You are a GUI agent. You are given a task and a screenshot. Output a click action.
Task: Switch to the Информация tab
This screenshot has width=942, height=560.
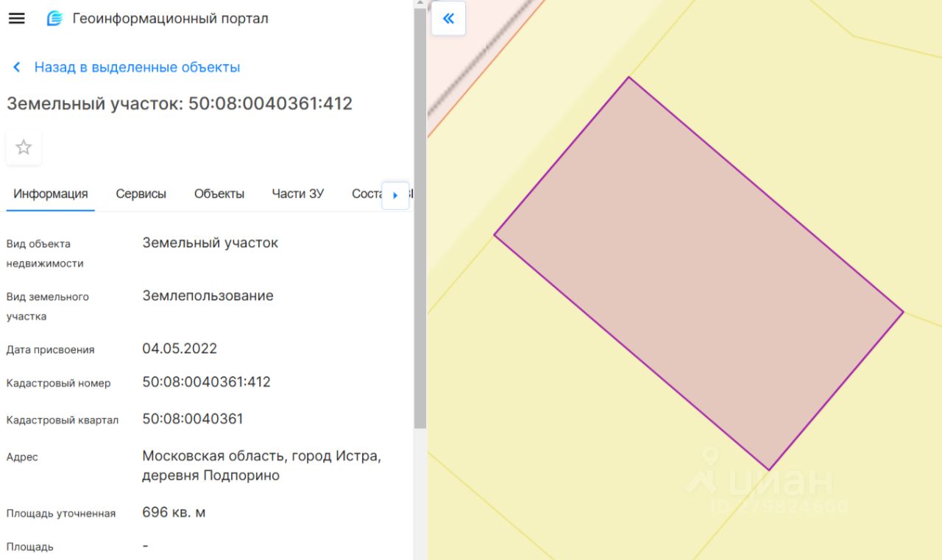[x=50, y=194]
